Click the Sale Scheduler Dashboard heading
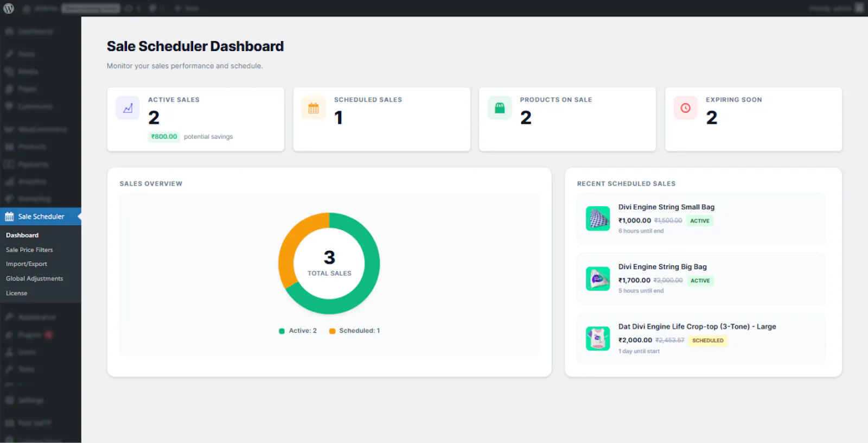Screen dimensions: 868x443 (x=195, y=46)
